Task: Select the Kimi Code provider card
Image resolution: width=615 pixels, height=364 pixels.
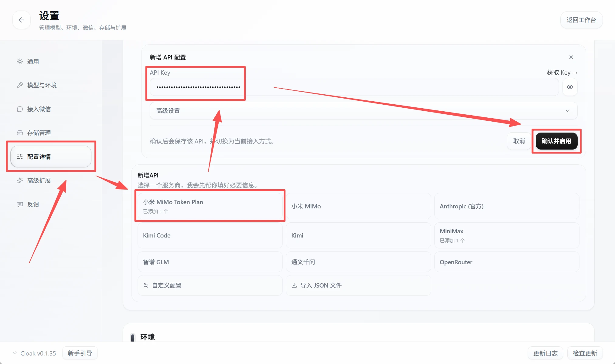Action: tap(210, 235)
